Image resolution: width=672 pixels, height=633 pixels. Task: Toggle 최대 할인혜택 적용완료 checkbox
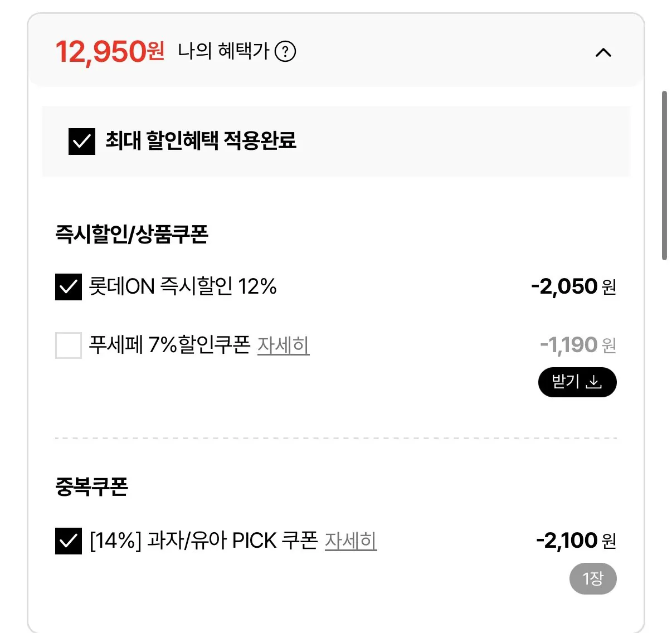[82, 141]
